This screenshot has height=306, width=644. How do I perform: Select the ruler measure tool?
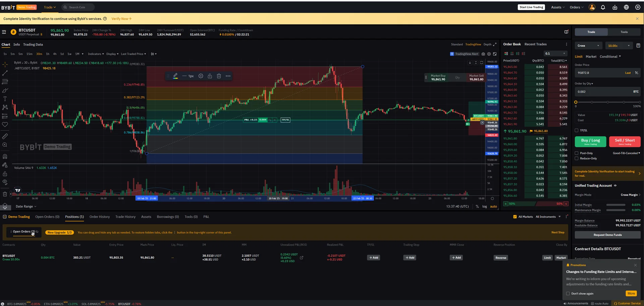coord(5,136)
